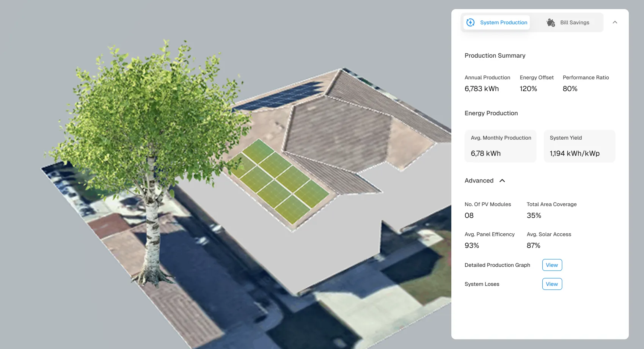Screen dimensions: 644x349
Task: Collapse the panel using the top chevron
Action: coord(615,22)
